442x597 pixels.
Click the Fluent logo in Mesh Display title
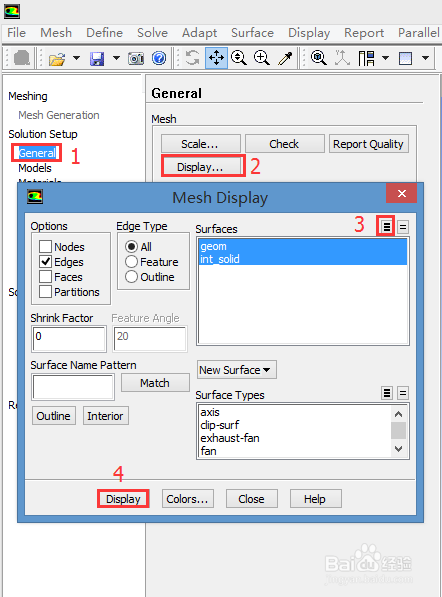point(35,197)
